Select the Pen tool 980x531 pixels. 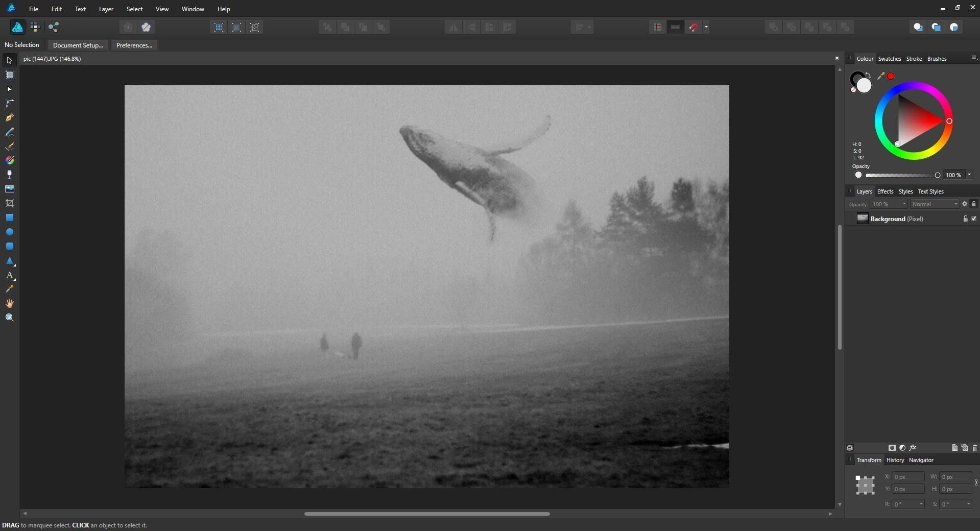point(9,118)
